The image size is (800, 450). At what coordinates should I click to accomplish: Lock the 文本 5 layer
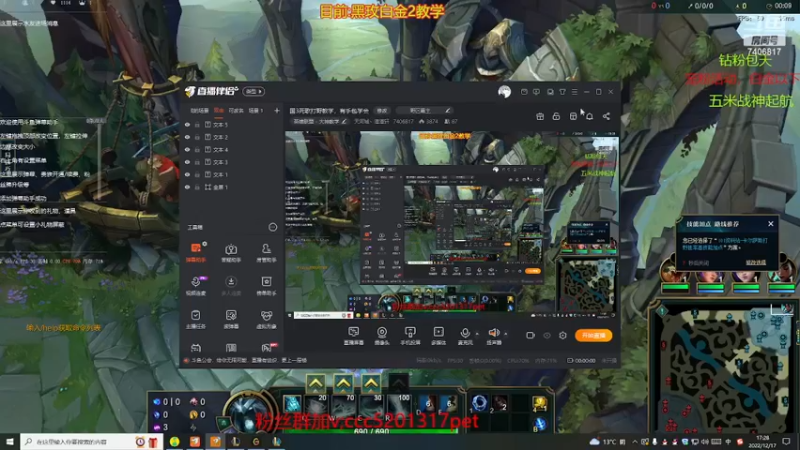pyautogui.click(x=197, y=125)
